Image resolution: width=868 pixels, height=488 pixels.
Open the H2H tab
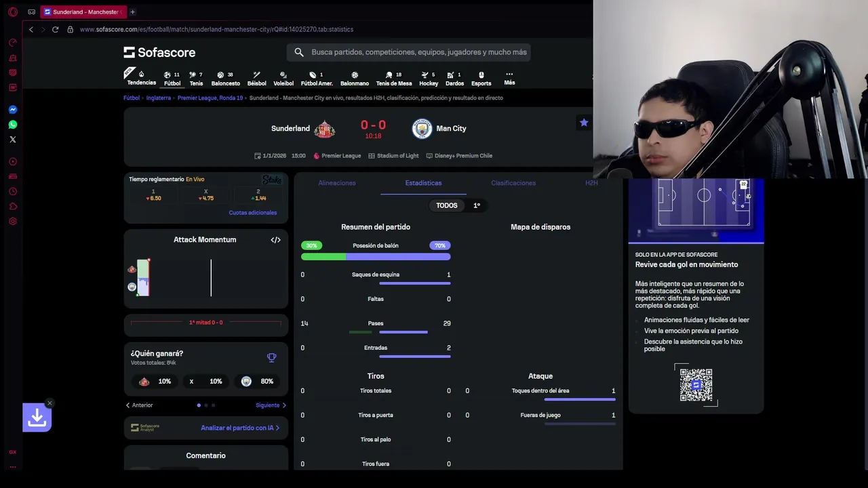[591, 183]
